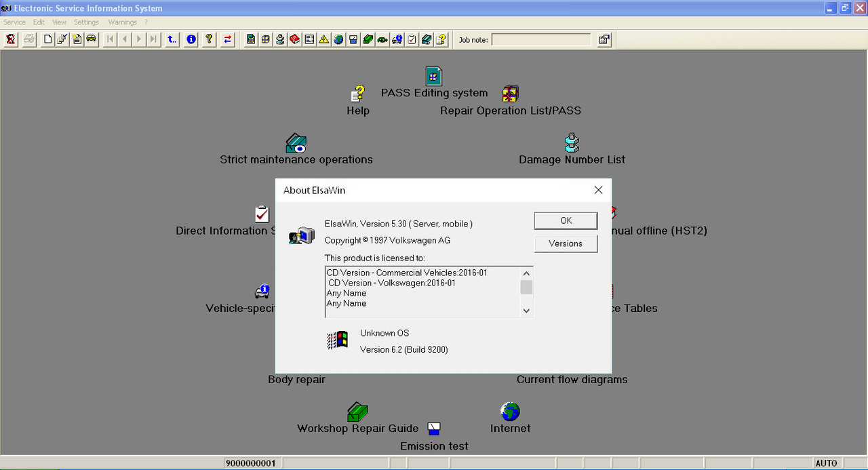This screenshot has height=470, width=868.
Task: Open the ? help menu in menu bar
Action: tap(146, 22)
